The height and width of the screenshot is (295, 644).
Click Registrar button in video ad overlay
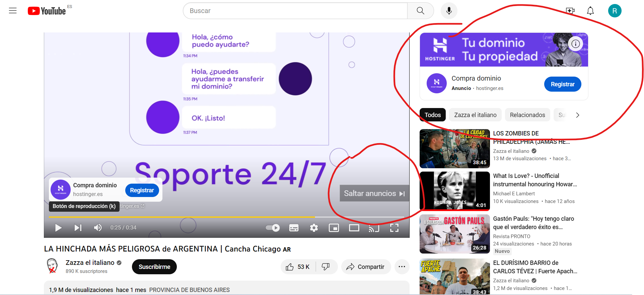point(142,190)
